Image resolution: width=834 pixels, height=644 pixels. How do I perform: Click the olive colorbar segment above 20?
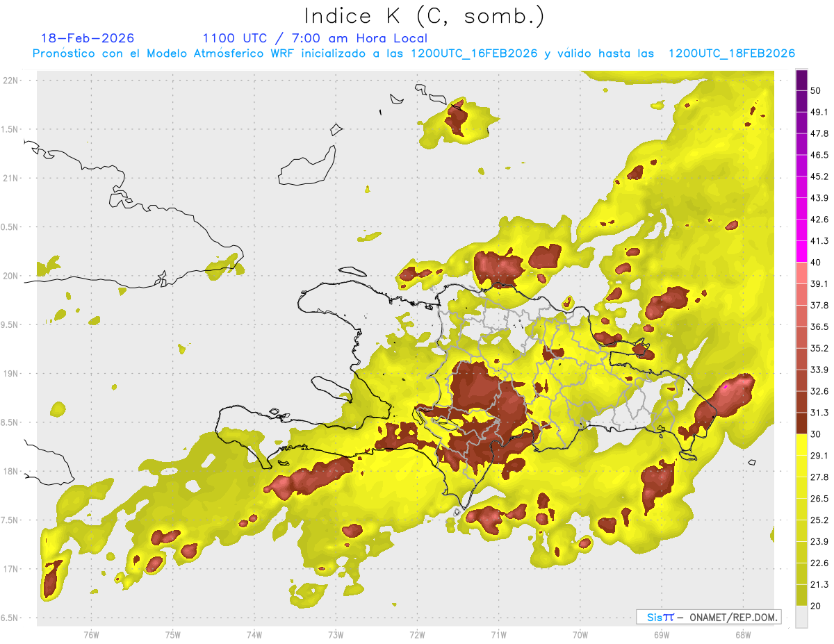click(x=802, y=594)
